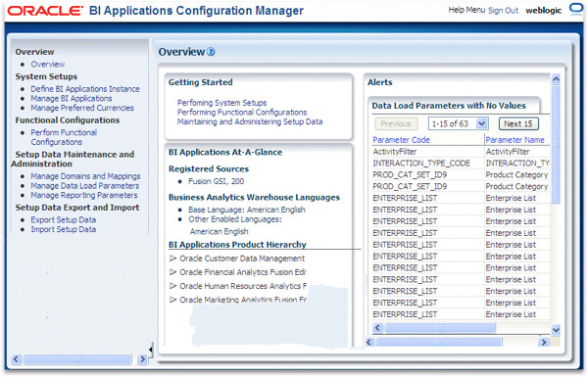Click Base Language: American English entry

(247, 210)
